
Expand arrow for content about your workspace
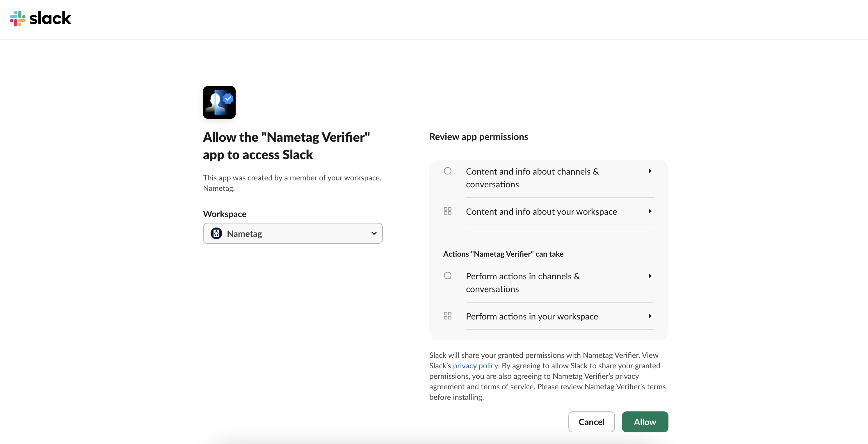650,212
